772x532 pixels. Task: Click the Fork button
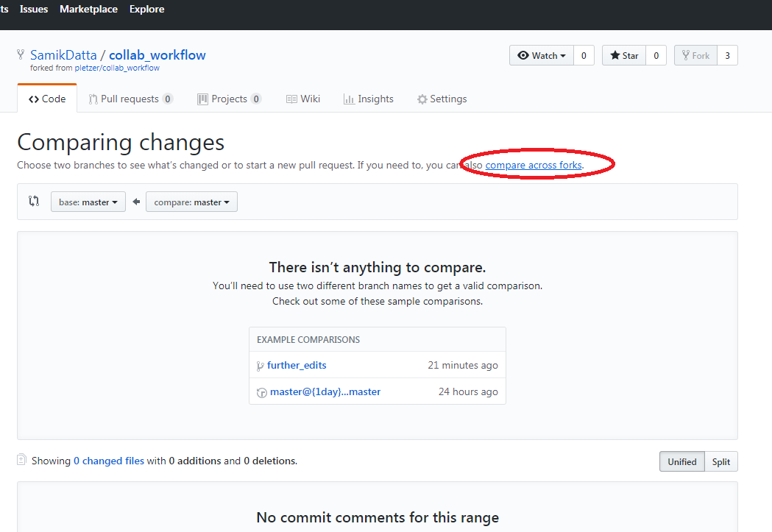695,56
